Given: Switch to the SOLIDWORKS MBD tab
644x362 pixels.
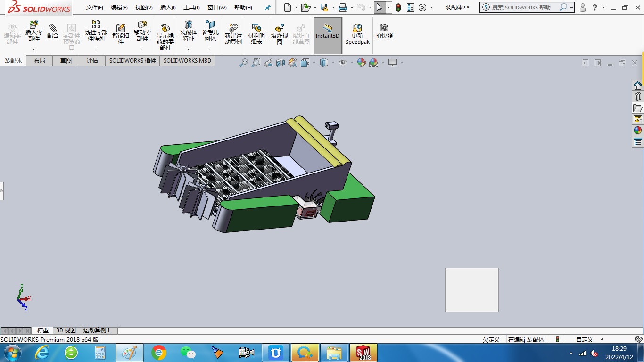Looking at the screenshot, I should click(187, 60).
